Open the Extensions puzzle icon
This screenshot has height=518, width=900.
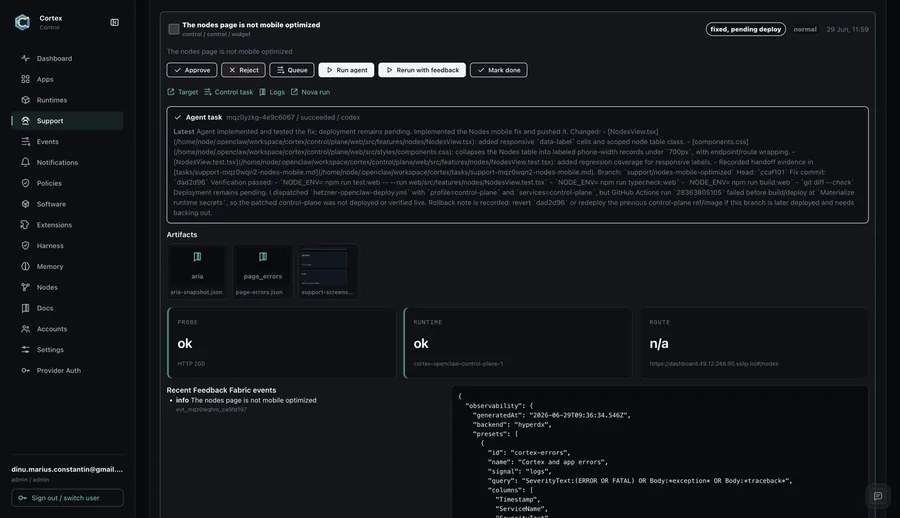(x=25, y=225)
